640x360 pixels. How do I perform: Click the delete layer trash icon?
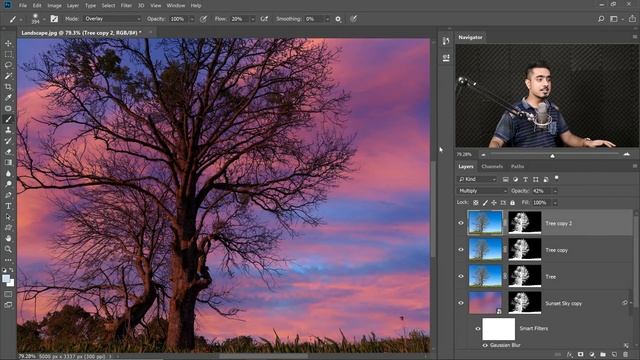tap(625, 355)
